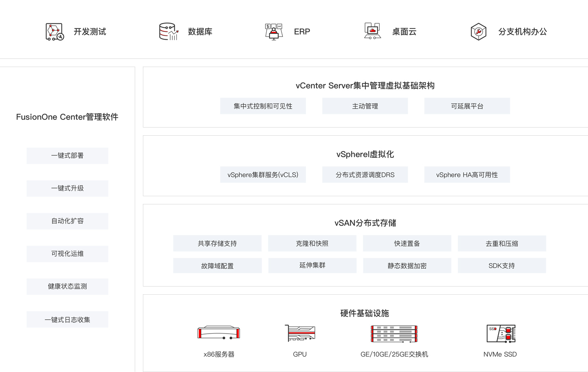Click the 数据库 database icon
Screen dimensions: 588x372
[169, 31]
